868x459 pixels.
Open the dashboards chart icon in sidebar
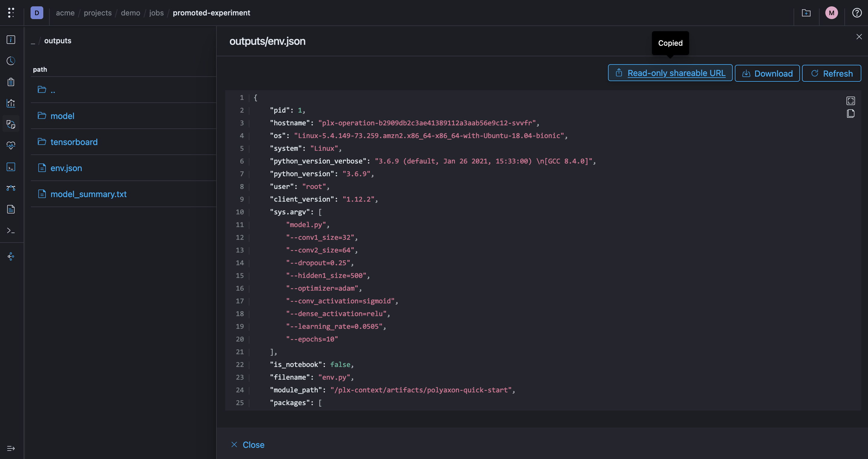point(11,103)
